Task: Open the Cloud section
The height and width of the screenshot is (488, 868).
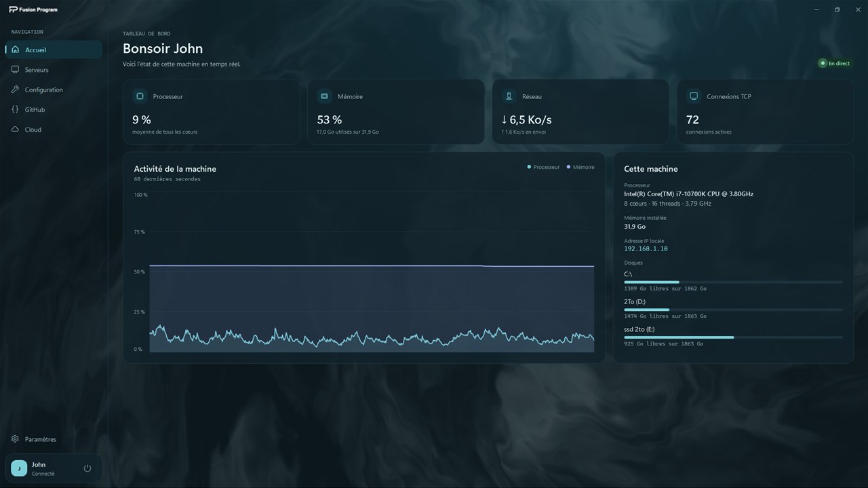Action: (x=54, y=130)
